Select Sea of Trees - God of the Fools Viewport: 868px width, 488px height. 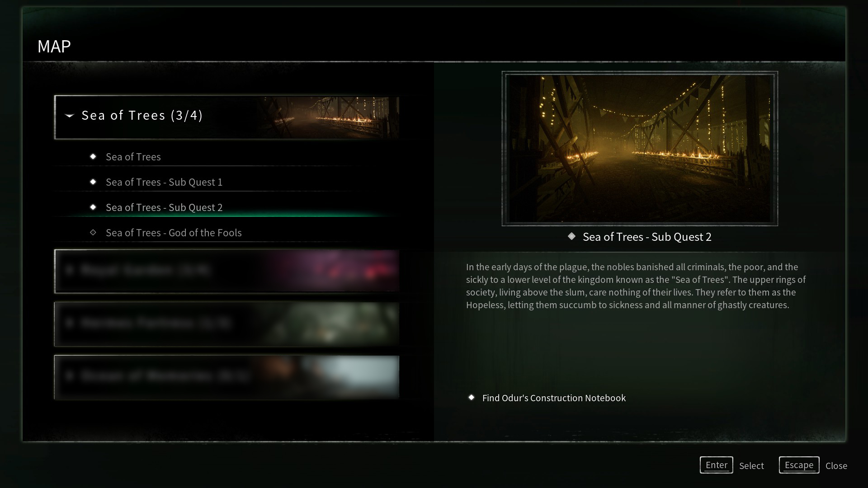pos(174,233)
